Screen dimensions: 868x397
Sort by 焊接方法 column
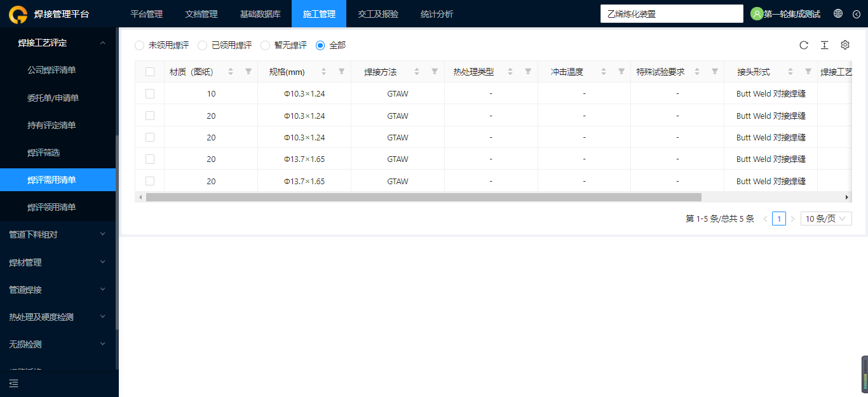(417, 72)
